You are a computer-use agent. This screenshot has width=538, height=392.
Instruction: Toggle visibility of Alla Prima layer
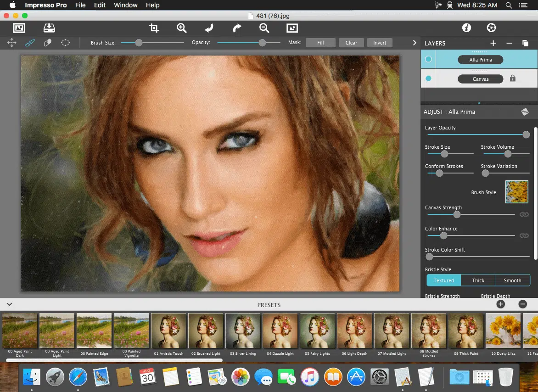(428, 60)
